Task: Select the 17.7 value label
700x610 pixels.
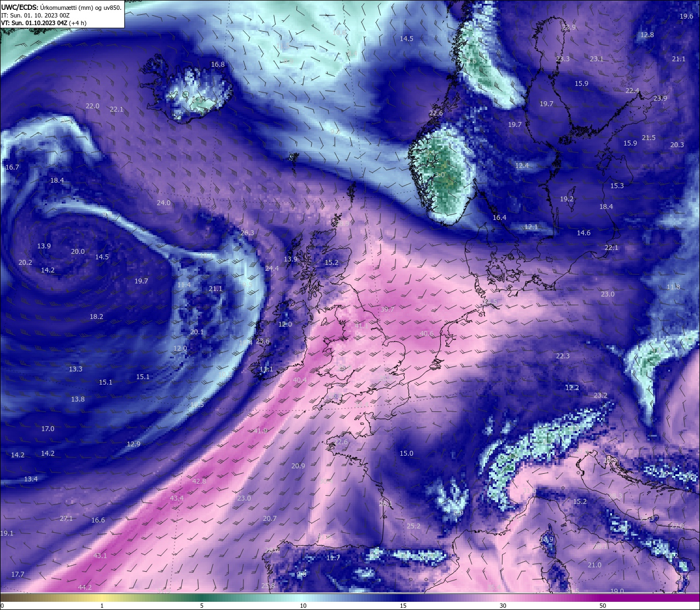Action: [x=17, y=574]
